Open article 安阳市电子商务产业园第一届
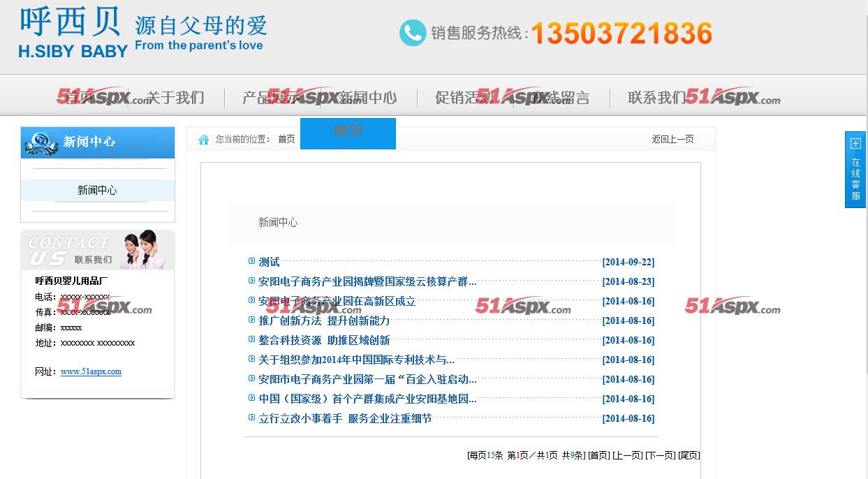The height and width of the screenshot is (479, 868). (x=367, y=379)
